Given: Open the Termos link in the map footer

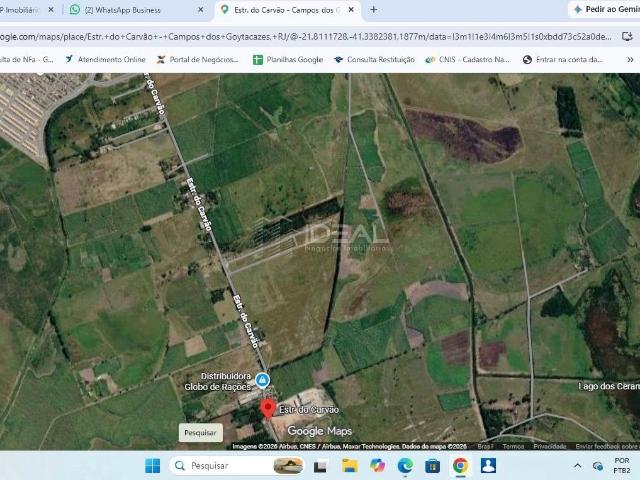Looking at the screenshot, I should (x=513, y=446).
